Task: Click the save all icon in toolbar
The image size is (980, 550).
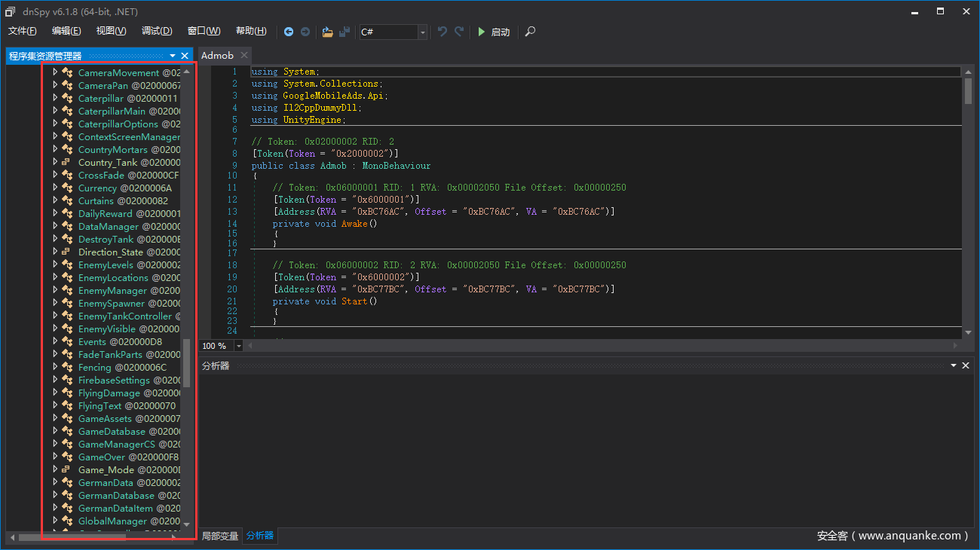Action: pos(345,32)
